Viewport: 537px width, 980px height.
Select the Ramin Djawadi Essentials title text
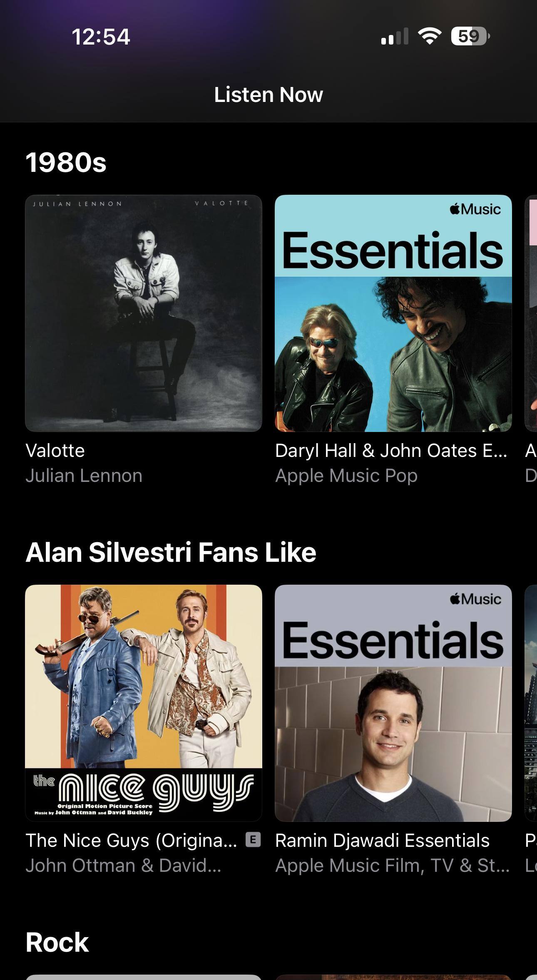382,840
